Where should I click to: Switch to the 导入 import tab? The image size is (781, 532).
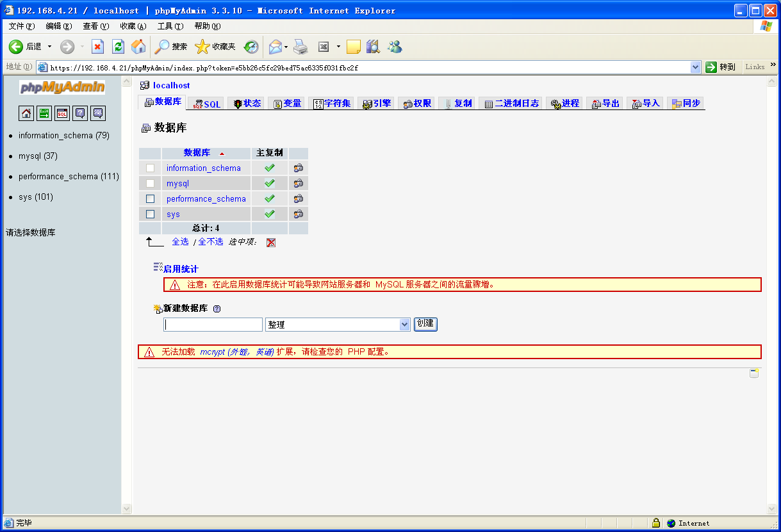(646, 104)
